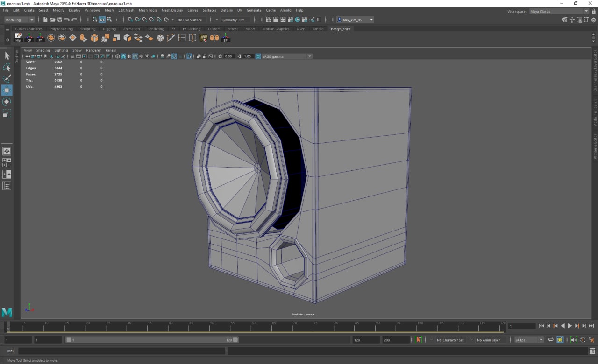Select the Scale Tool
This screenshot has width=598, height=364.
[7, 113]
